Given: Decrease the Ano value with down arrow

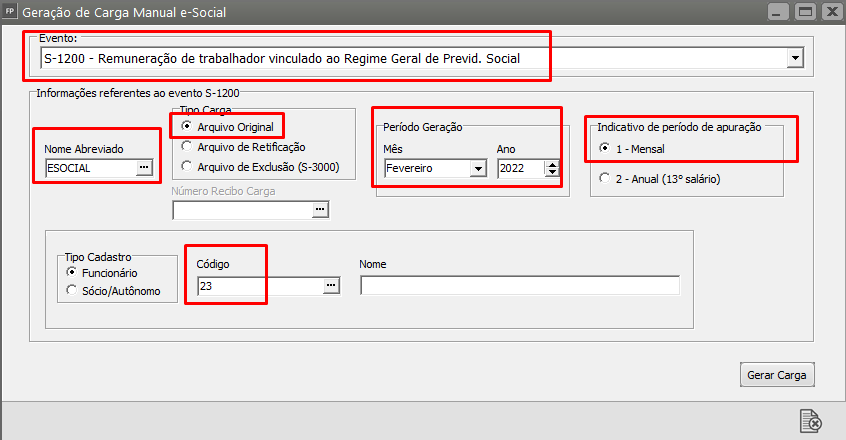Looking at the screenshot, I should (552, 173).
